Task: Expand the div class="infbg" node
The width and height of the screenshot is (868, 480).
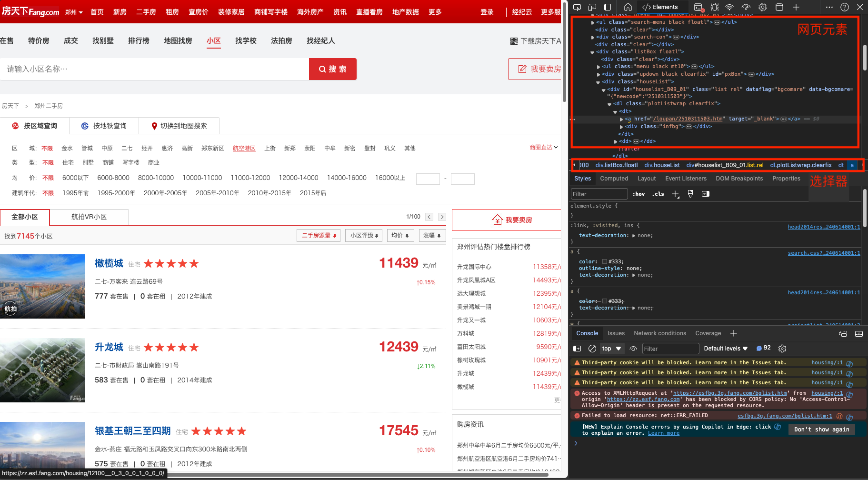Action: (x=621, y=127)
